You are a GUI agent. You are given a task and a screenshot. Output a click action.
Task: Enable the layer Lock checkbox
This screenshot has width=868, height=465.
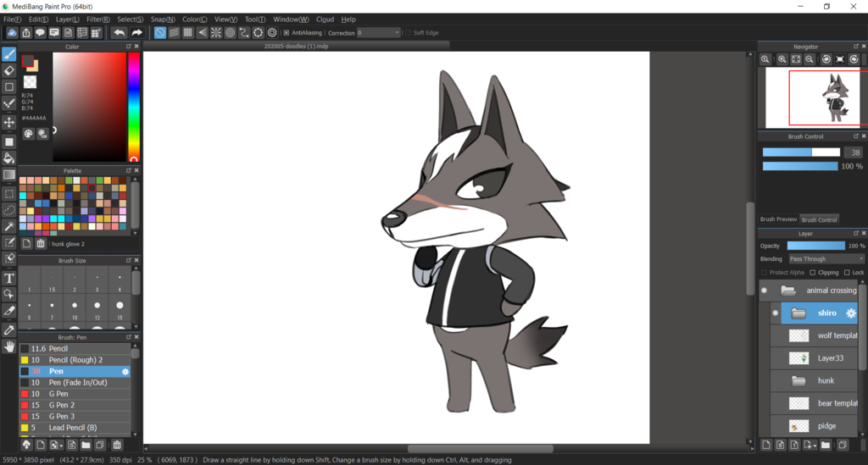click(847, 273)
